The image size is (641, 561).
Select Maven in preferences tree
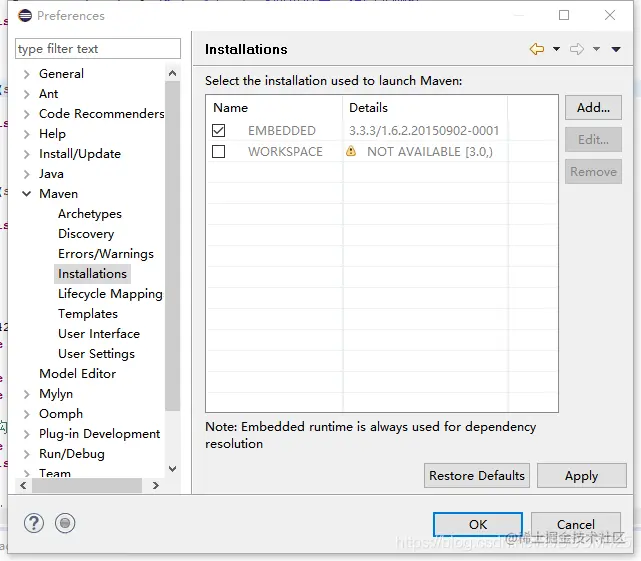pyautogui.click(x=58, y=194)
